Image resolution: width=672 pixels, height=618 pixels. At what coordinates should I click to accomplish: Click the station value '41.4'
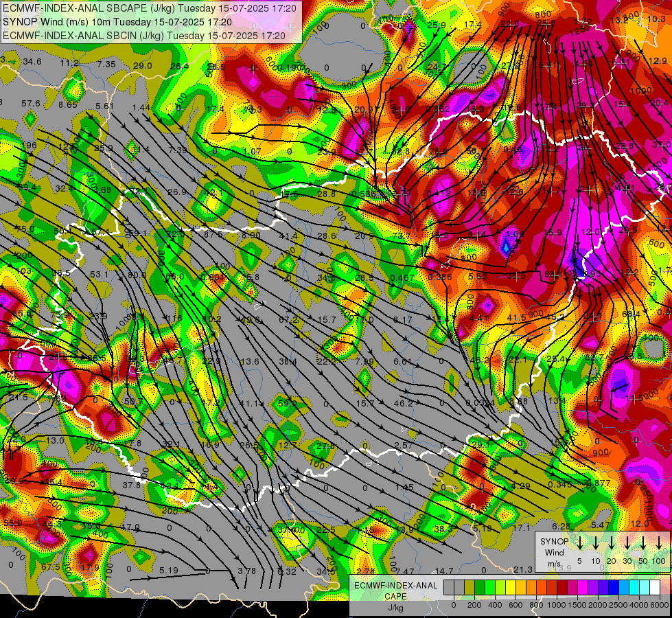pyautogui.click(x=288, y=236)
